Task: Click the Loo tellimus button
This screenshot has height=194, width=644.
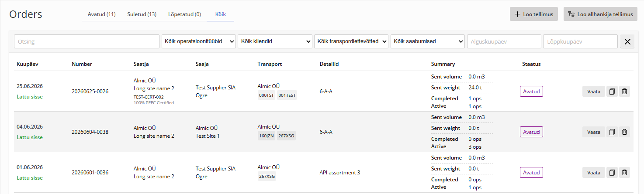Action: [534, 14]
